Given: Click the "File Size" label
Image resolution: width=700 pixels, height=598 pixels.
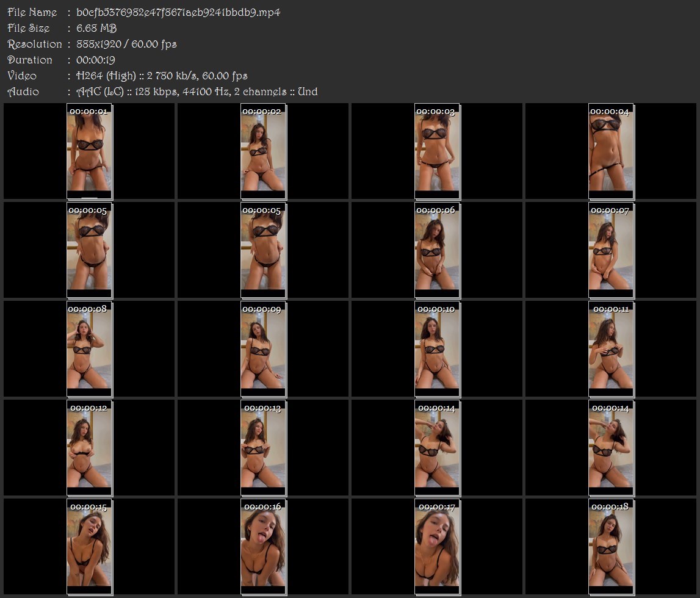Looking at the screenshot, I should 29,28.
